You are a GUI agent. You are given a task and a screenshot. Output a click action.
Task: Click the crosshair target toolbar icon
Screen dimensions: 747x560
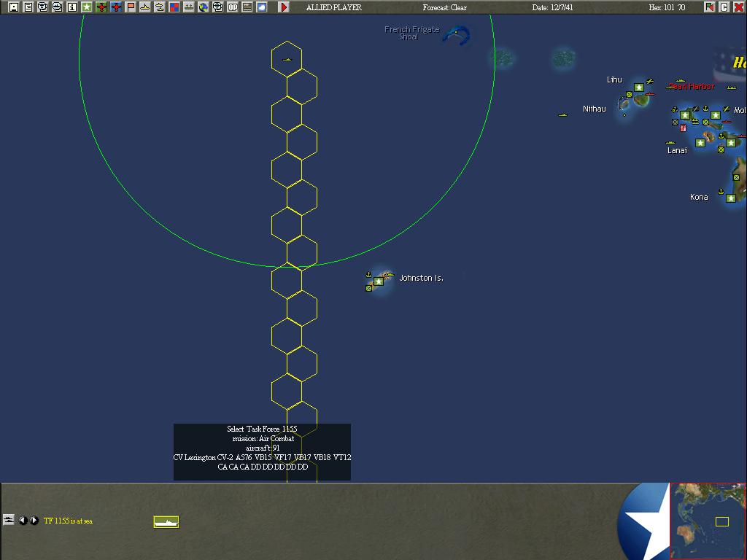(x=217, y=7)
